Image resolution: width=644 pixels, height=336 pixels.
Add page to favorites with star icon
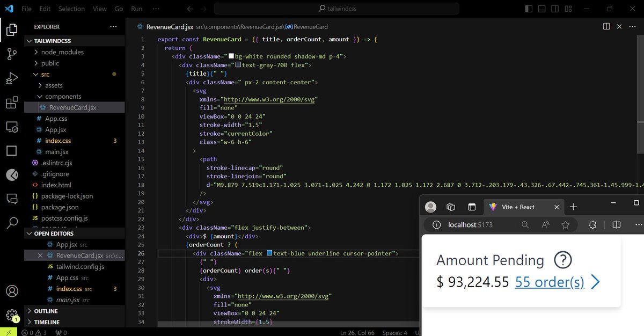565,225
